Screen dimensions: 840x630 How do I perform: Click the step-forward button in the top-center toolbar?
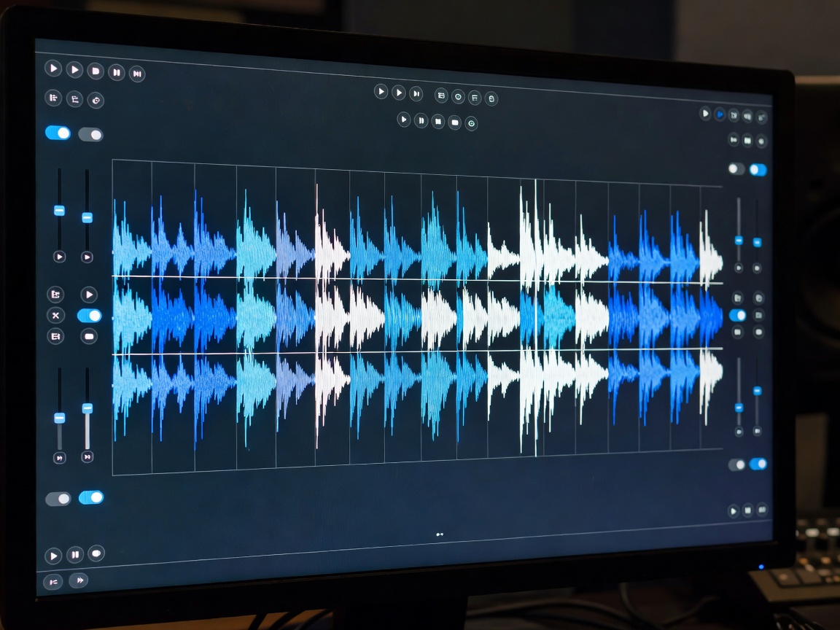tap(416, 94)
